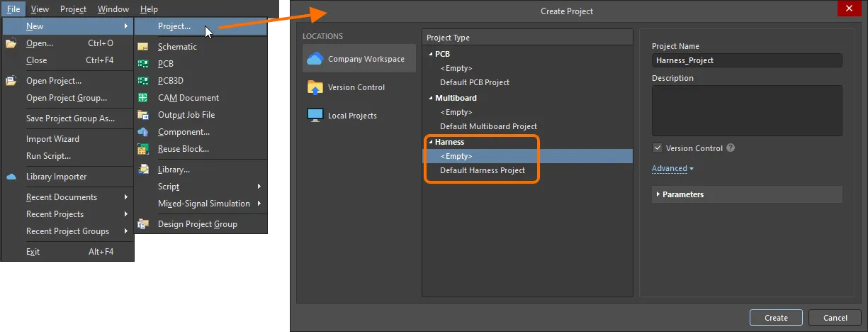Expand the Parameters section

(x=658, y=194)
